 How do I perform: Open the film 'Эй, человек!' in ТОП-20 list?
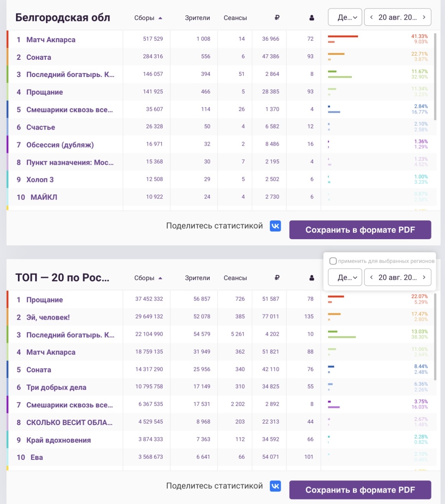pyautogui.click(x=48, y=317)
